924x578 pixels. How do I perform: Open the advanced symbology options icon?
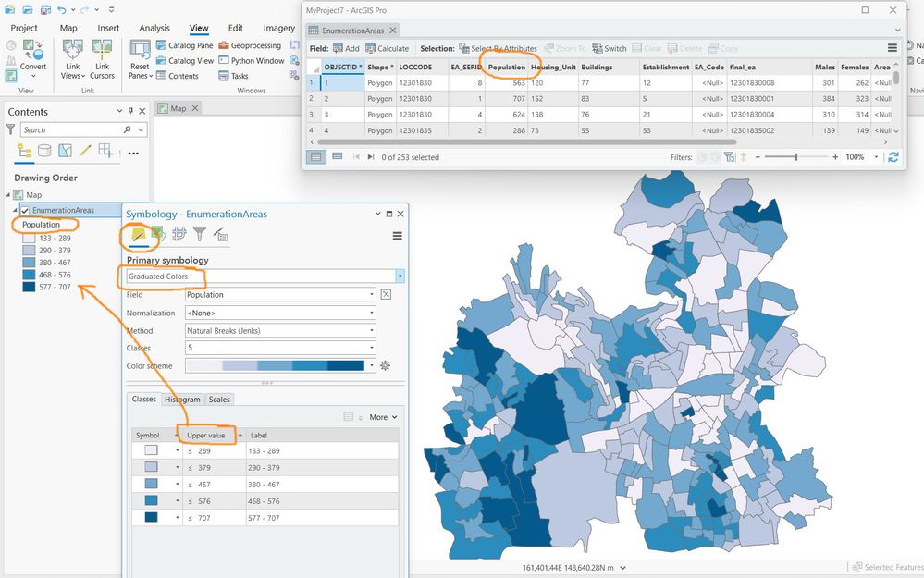pos(220,235)
